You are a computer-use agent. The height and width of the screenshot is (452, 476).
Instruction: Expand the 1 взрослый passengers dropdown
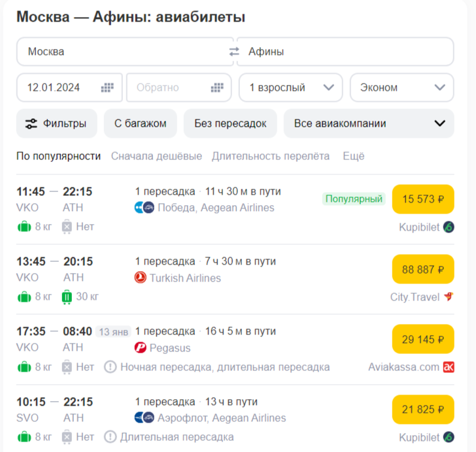(291, 88)
